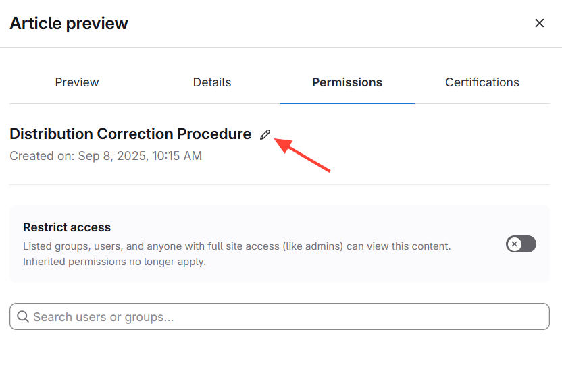The width and height of the screenshot is (562, 392).
Task: Click the 'Inherited permissions no longer apply' text
Action: pyautogui.click(x=114, y=261)
